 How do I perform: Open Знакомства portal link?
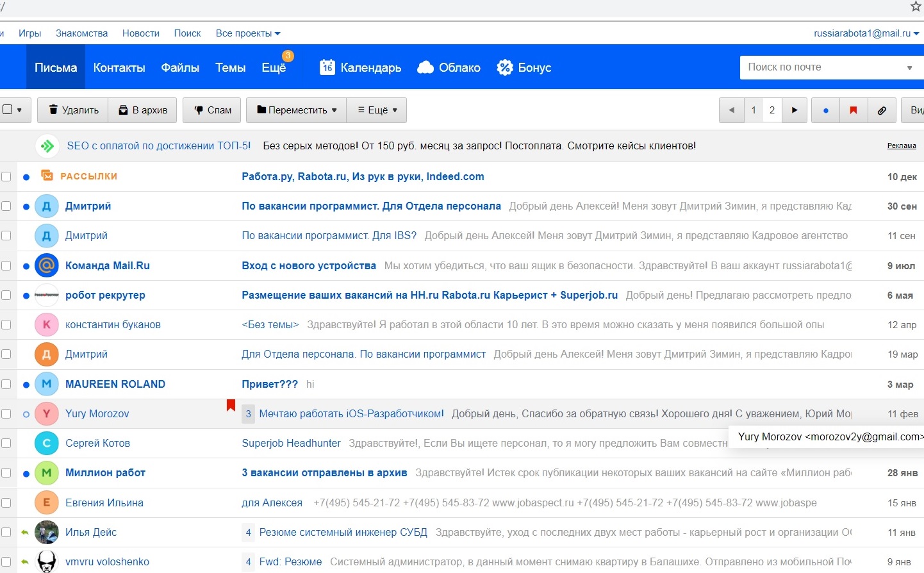81,33
